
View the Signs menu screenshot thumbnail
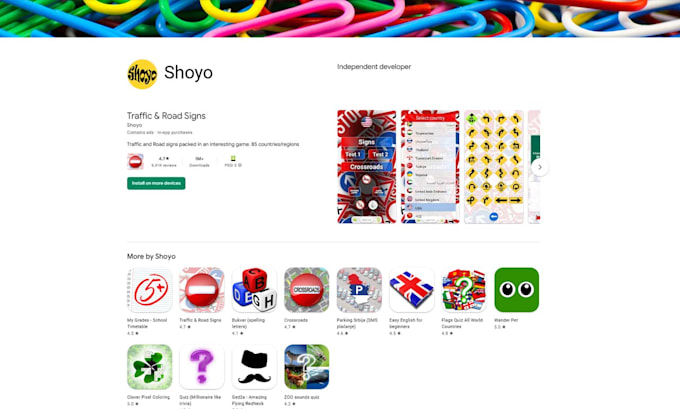click(366, 167)
